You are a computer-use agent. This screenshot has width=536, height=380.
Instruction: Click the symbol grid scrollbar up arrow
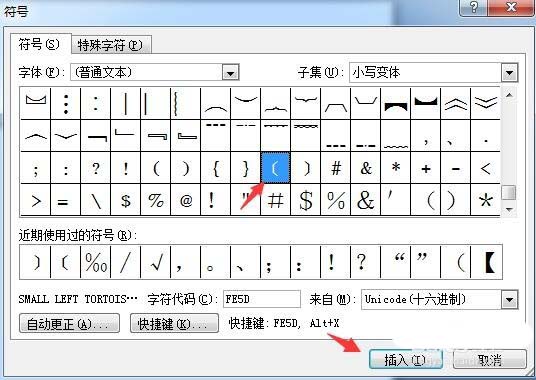(509, 95)
